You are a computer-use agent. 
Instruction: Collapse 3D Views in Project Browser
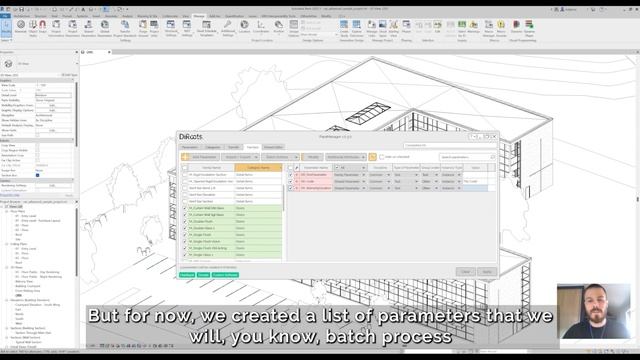tap(7, 267)
